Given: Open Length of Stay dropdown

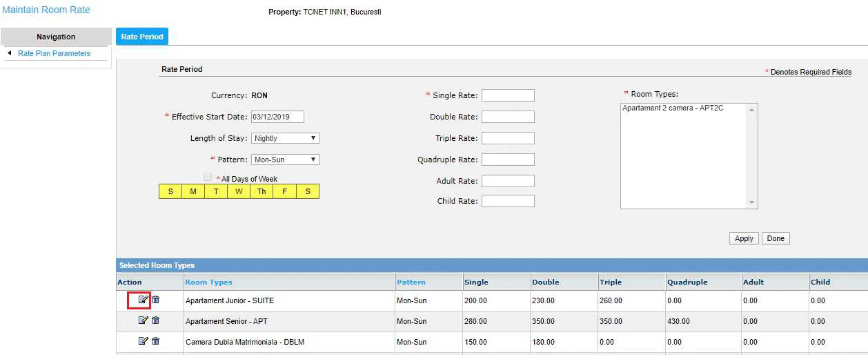Looking at the screenshot, I should click(286, 138).
